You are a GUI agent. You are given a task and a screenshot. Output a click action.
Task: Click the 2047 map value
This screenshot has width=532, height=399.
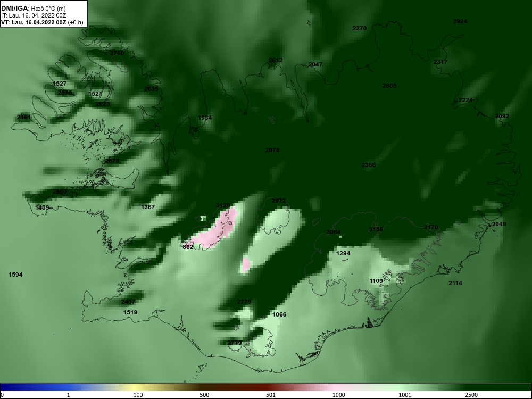pos(315,64)
